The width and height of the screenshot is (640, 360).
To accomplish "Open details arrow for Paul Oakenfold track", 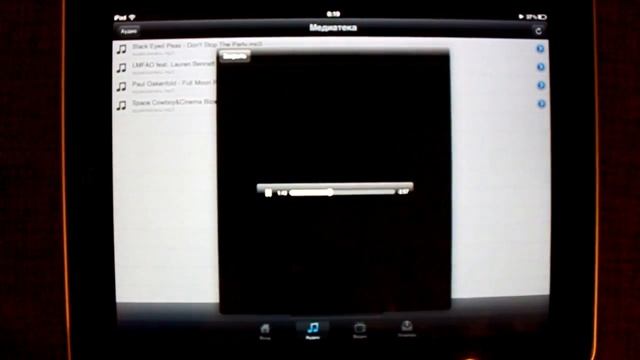I will click(x=541, y=85).
